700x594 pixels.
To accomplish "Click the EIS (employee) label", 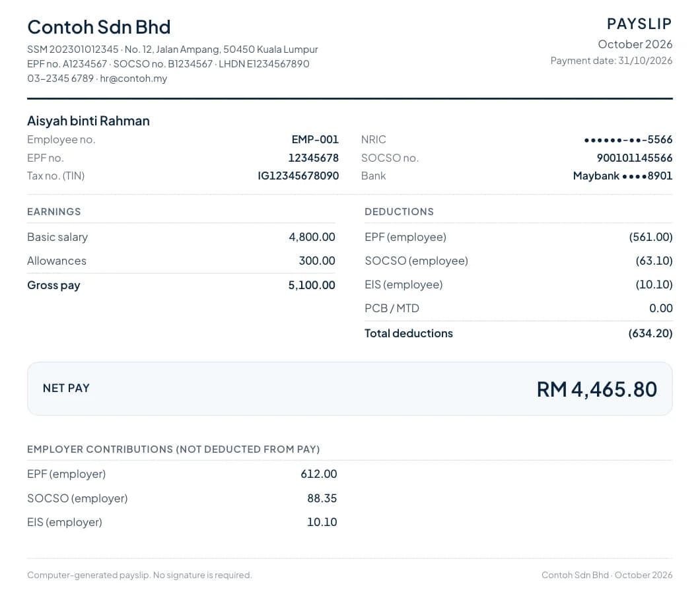I will [403, 284].
